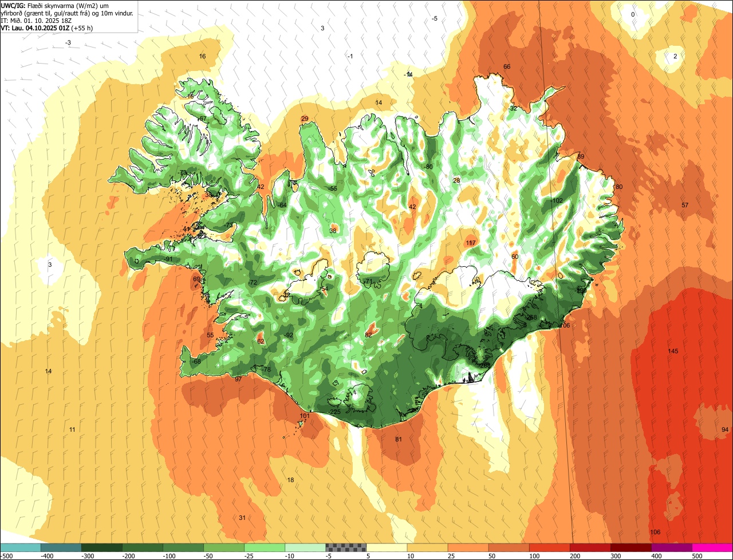Click the '225' value on the south coast
Screen dimensions: 733x560
click(336, 412)
